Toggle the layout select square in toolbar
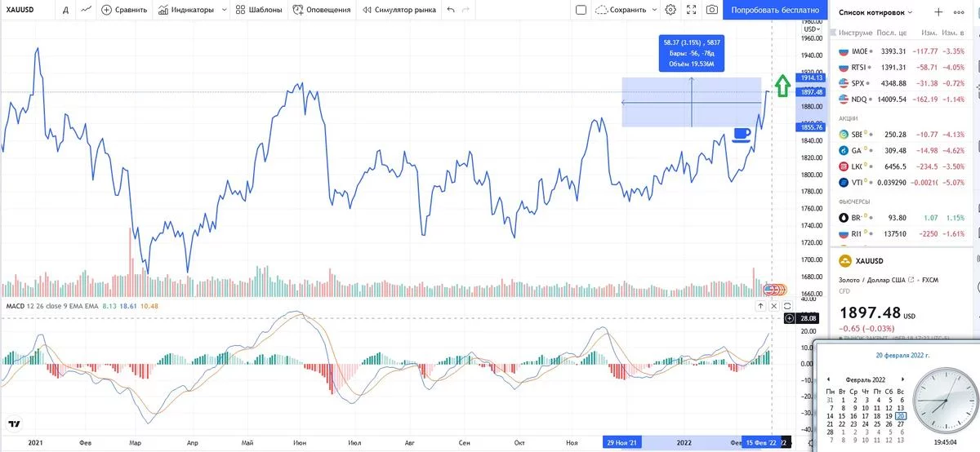 pos(581,11)
